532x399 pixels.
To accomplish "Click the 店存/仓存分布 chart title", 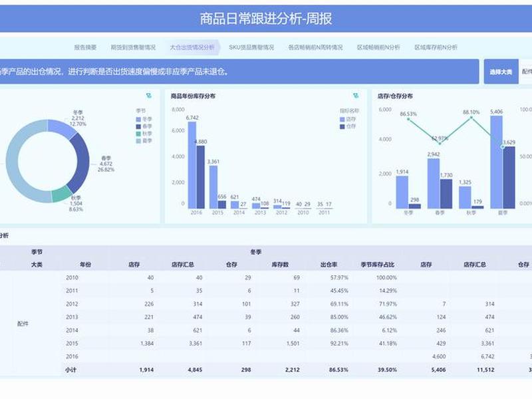I will tap(395, 96).
